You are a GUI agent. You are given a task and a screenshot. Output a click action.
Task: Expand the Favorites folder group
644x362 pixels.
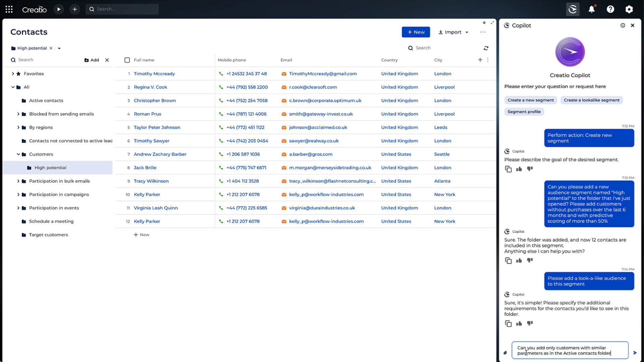[x=13, y=74]
